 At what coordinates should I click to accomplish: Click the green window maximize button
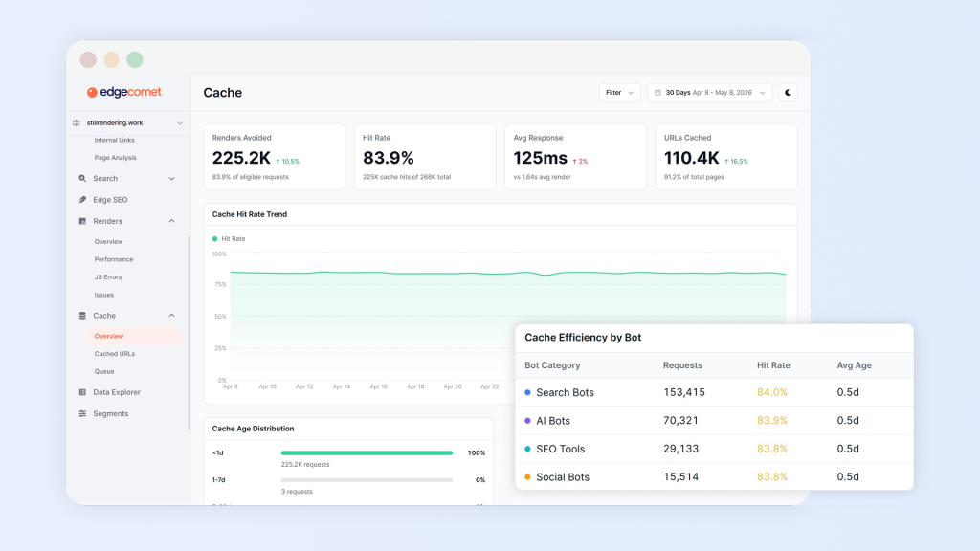134,60
